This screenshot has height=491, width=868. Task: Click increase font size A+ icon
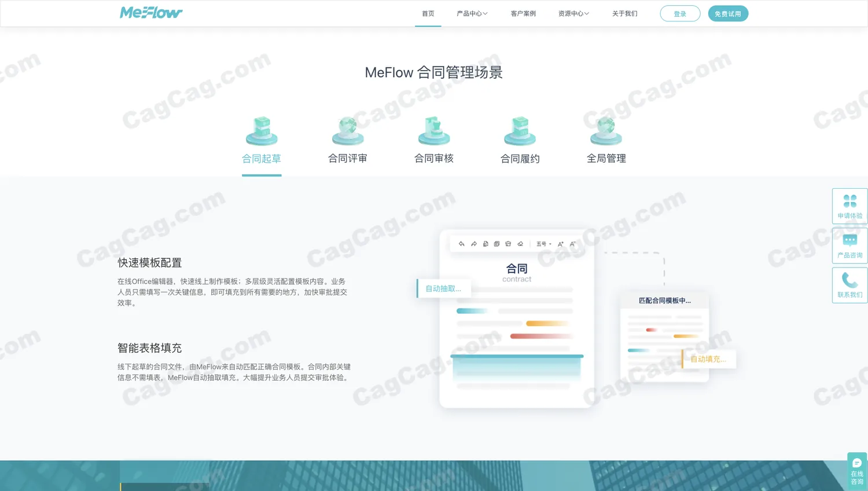[x=560, y=244]
